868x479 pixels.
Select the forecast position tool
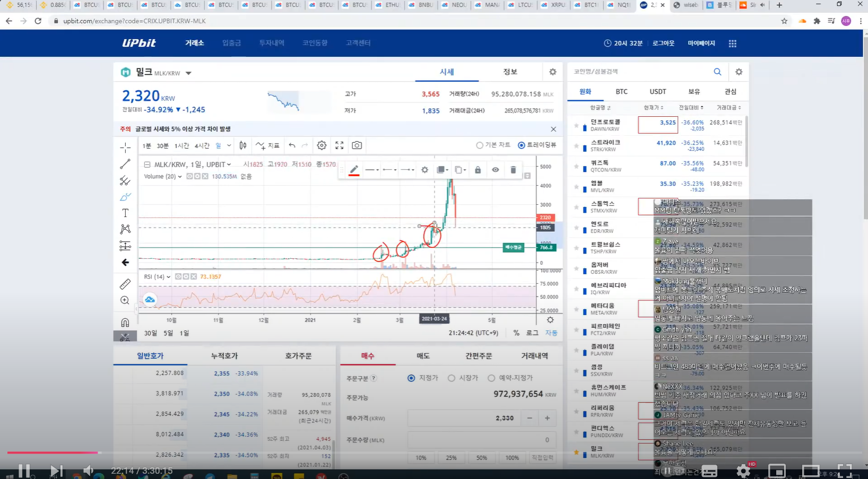click(125, 246)
